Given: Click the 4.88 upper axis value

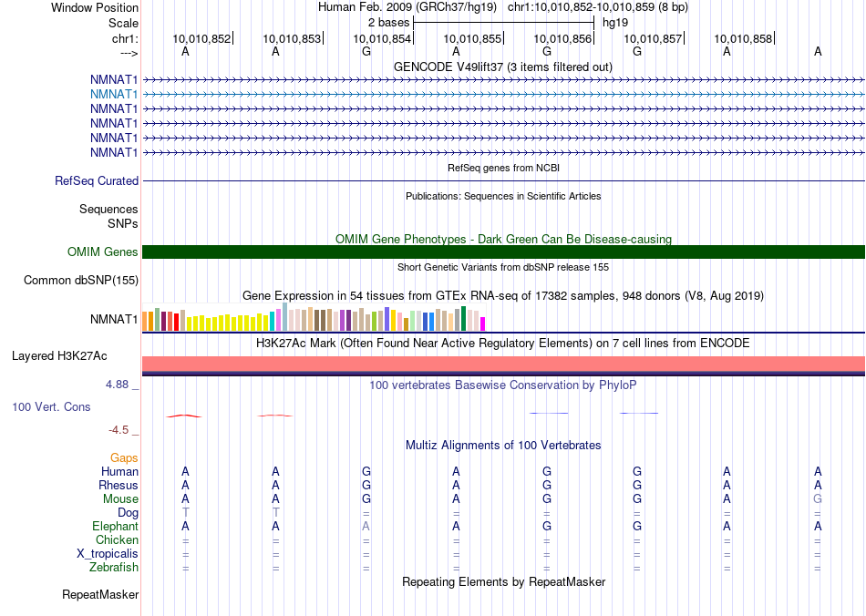Looking at the screenshot, I should [x=117, y=385].
